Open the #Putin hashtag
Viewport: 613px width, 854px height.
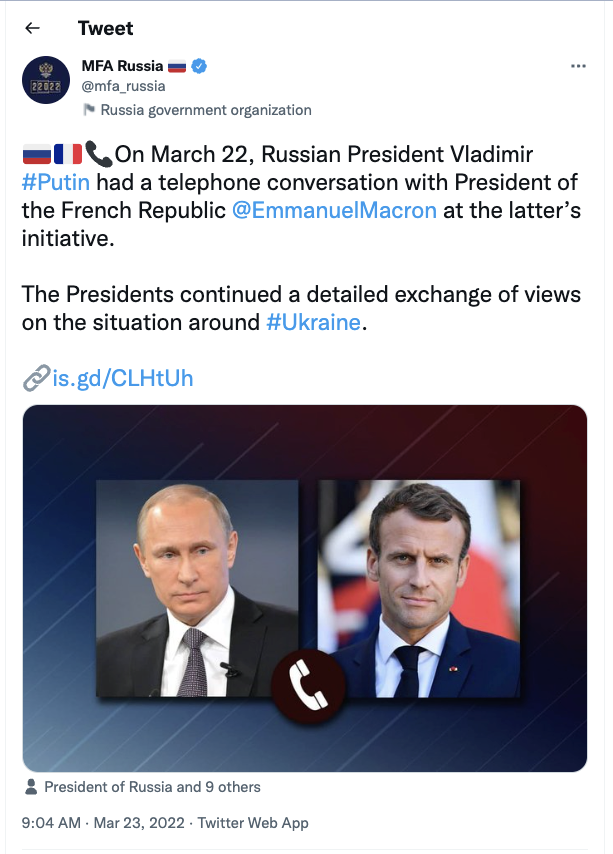click(56, 182)
